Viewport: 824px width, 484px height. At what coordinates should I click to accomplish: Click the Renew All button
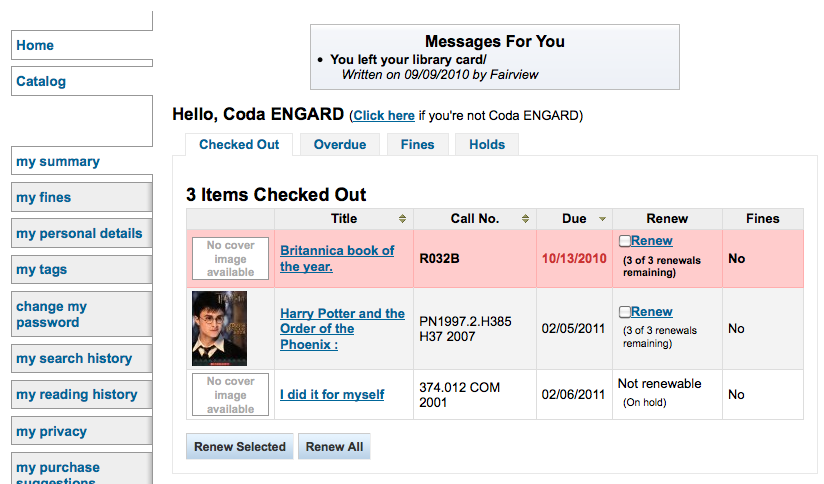point(334,446)
